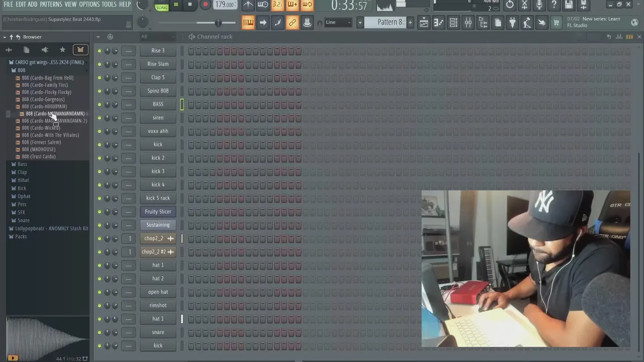Viewport: 644px width, 362px height.
Task: Enable typing keyboard to piano
Action: tap(248, 23)
